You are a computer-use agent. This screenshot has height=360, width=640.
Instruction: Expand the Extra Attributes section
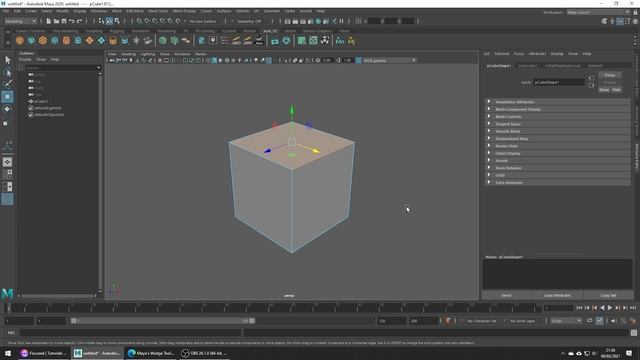[x=557, y=182]
